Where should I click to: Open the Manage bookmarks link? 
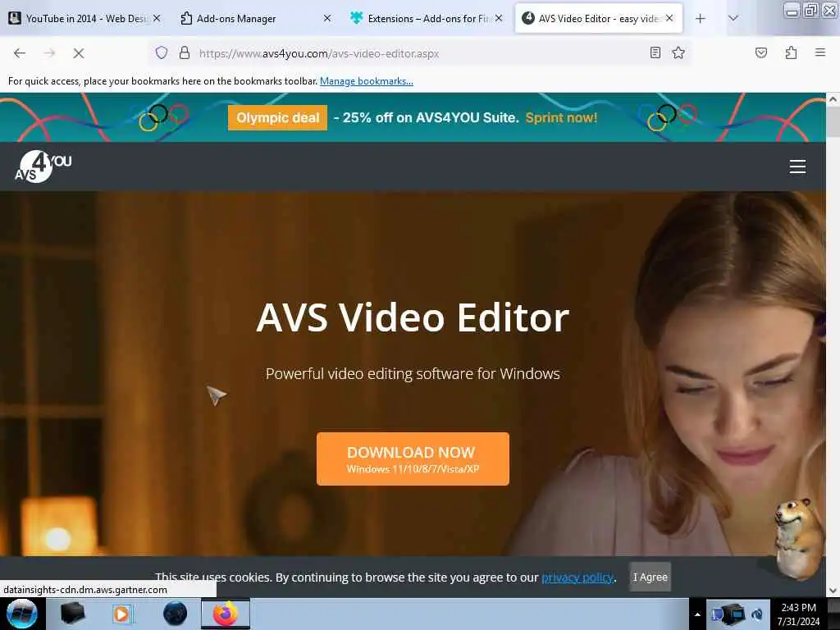pyautogui.click(x=367, y=81)
